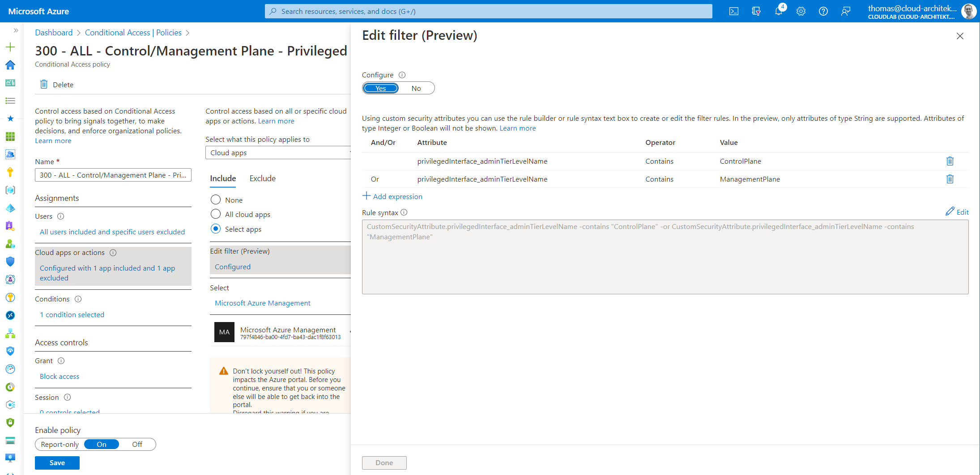Screen dimensions: 980x475
Task: Go to Dashboard breadcrumb
Action: 54,33
